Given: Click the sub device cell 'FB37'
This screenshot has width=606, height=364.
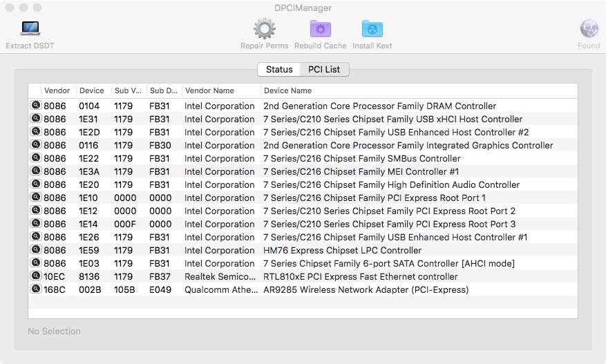Looking at the screenshot, I should [x=160, y=277].
